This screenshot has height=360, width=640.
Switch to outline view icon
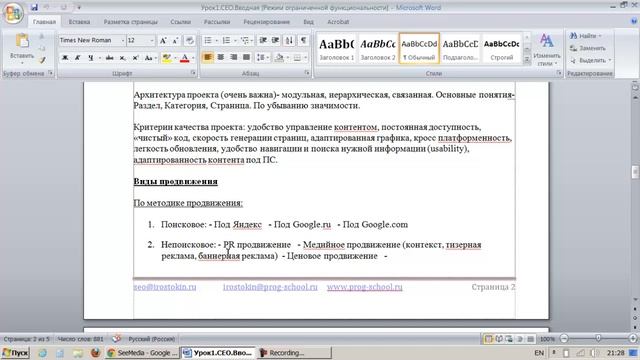(520, 339)
